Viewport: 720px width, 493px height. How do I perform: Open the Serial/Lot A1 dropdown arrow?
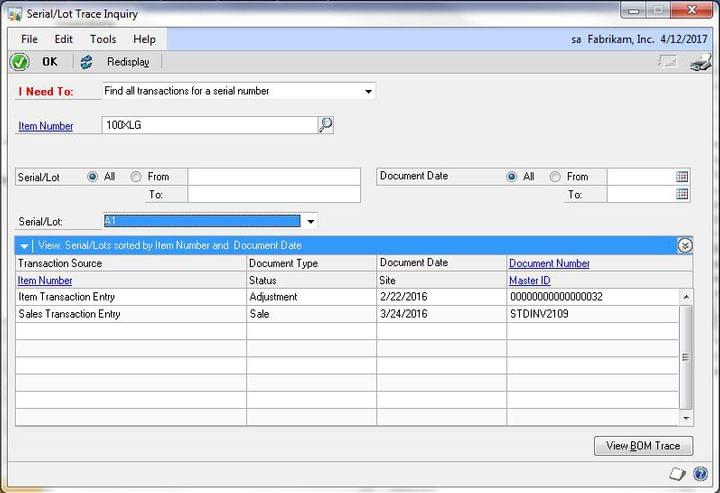pos(311,222)
